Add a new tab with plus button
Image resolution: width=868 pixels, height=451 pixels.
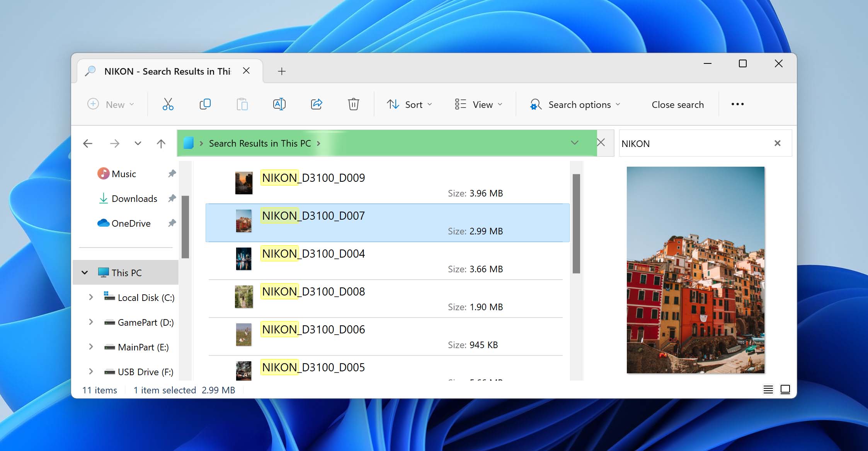(282, 71)
